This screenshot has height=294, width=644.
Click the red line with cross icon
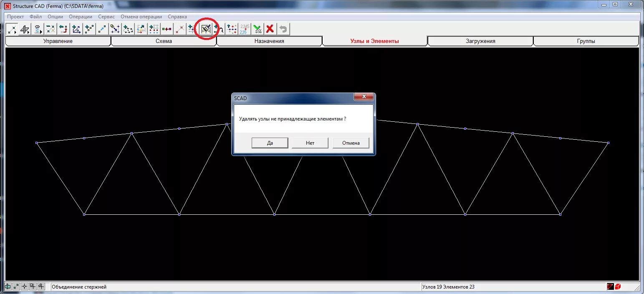click(180, 29)
